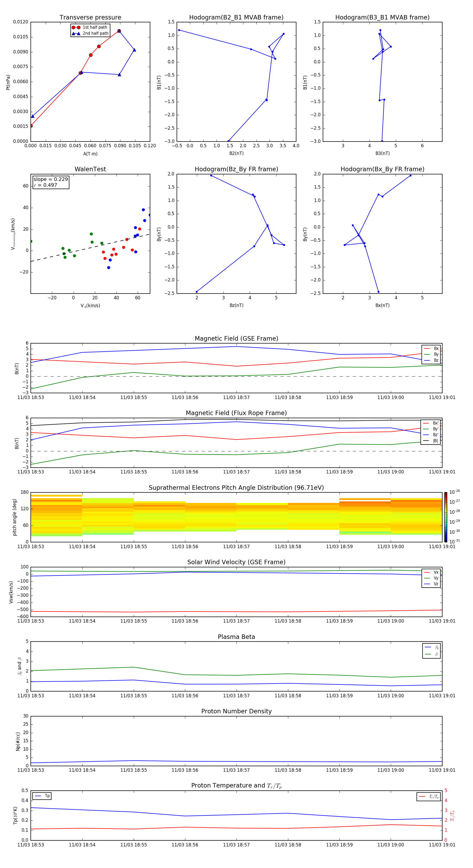The width and height of the screenshot is (473, 868).
Task: Click 'Bx' in the GSE field legend
Action: point(431,349)
